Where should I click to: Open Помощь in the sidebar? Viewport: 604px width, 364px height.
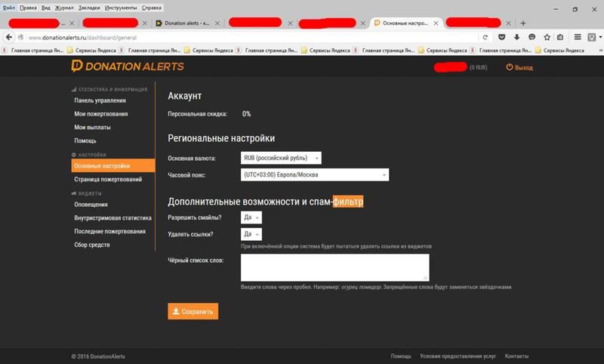coord(85,140)
